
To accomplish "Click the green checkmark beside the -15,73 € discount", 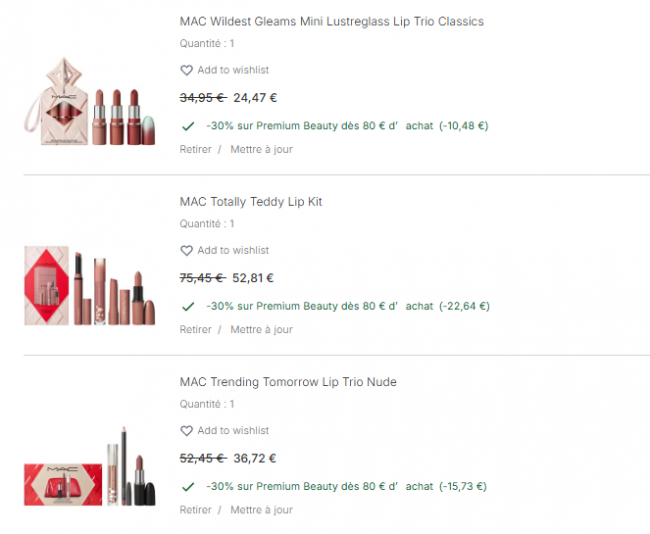I will click(x=188, y=487).
